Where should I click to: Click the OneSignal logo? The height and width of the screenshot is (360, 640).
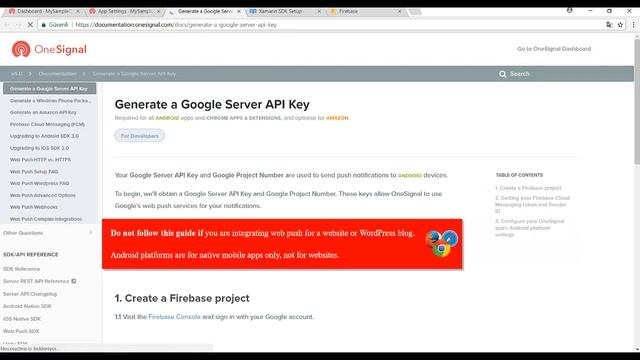pos(49,49)
